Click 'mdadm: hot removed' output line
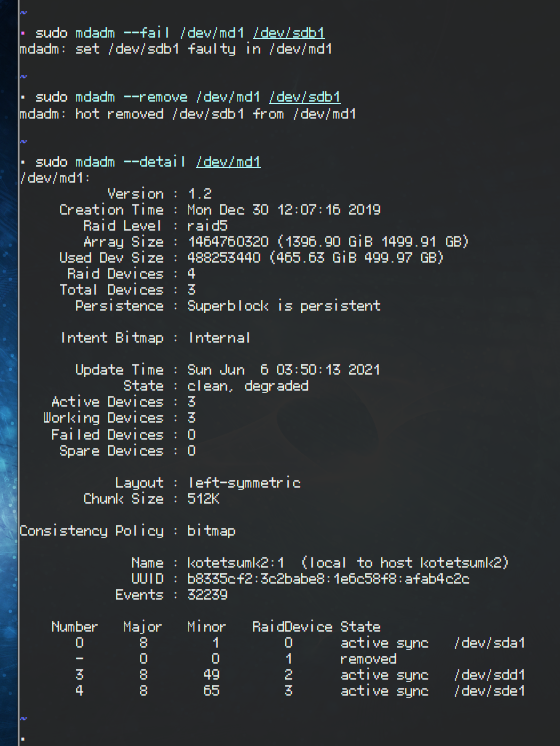 pyautogui.click(x=187, y=114)
